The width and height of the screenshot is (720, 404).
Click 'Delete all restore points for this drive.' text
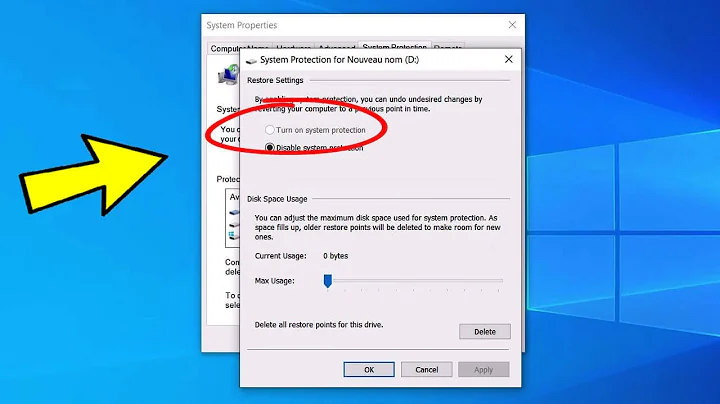(x=319, y=325)
